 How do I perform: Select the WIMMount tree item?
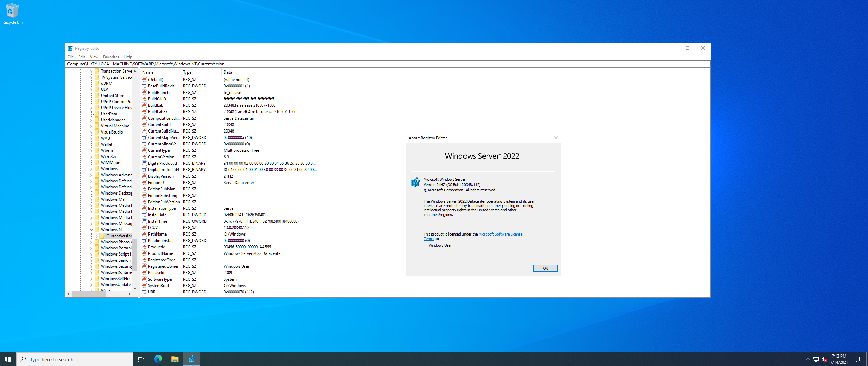click(x=111, y=163)
